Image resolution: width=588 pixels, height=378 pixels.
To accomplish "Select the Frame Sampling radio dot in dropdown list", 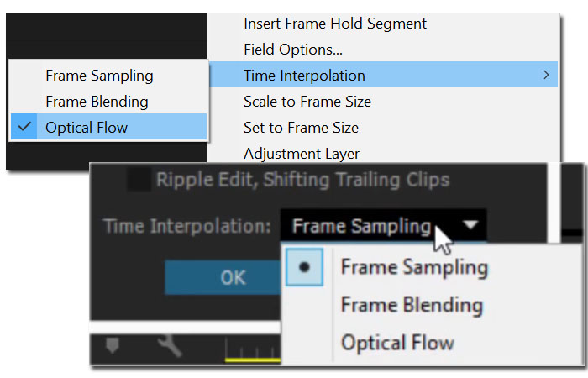I will point(304,267).
